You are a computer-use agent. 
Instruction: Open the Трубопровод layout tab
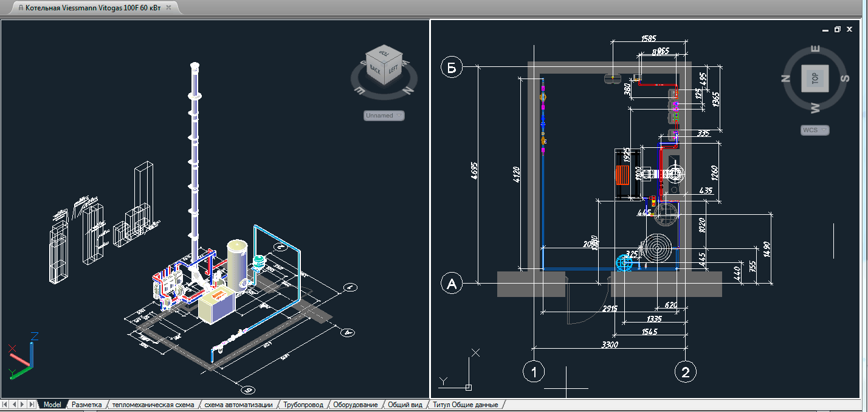point(303,404)
